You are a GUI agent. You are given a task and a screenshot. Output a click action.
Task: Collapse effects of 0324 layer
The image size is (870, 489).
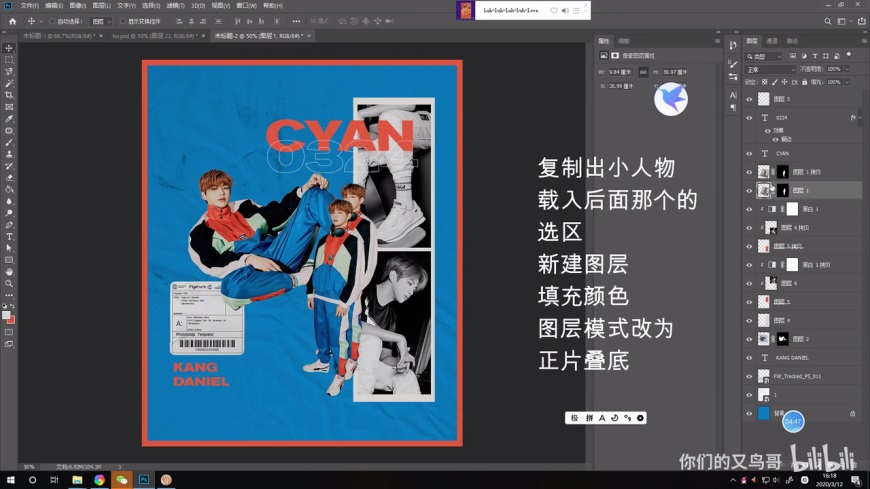[859, 117]
